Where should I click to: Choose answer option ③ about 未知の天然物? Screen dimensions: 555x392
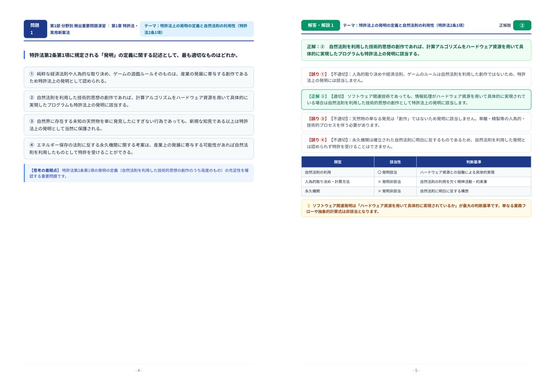coord(139,125)
